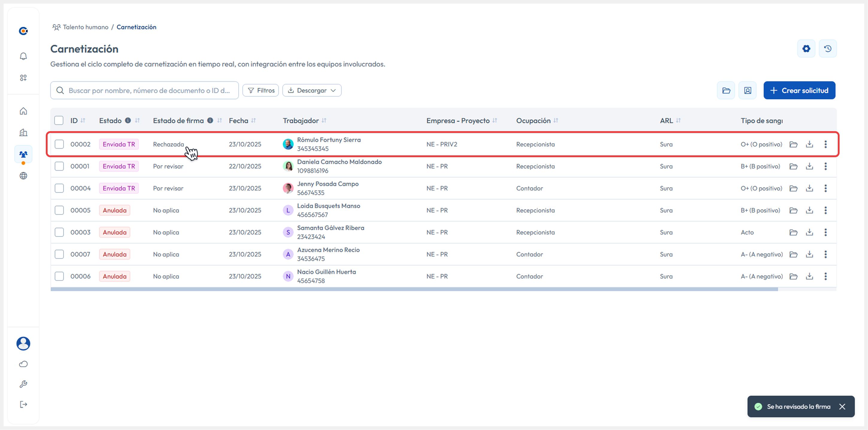Select the checkbox for request 00005
The width and height of the screenshot is (868, 430).
(x=59, y=210)
